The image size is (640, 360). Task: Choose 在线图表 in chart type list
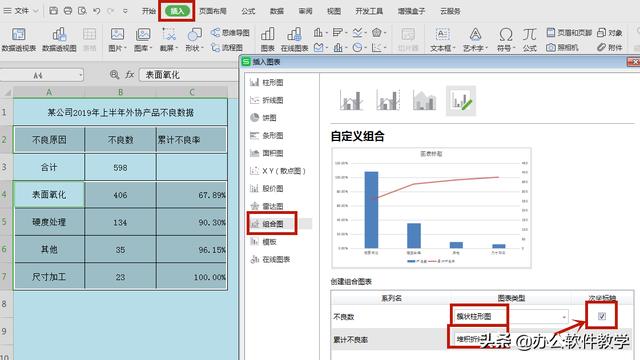(270, 259)
